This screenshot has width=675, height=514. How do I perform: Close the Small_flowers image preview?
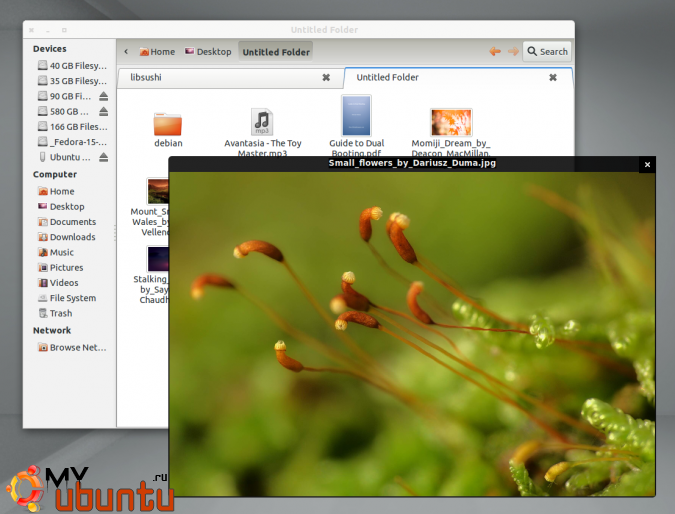647,164
